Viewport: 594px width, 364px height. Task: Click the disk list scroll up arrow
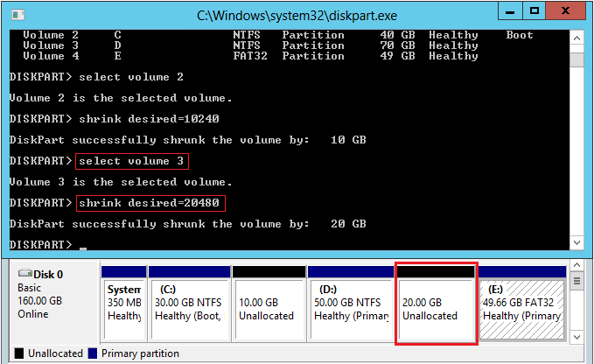click(577, 263)
